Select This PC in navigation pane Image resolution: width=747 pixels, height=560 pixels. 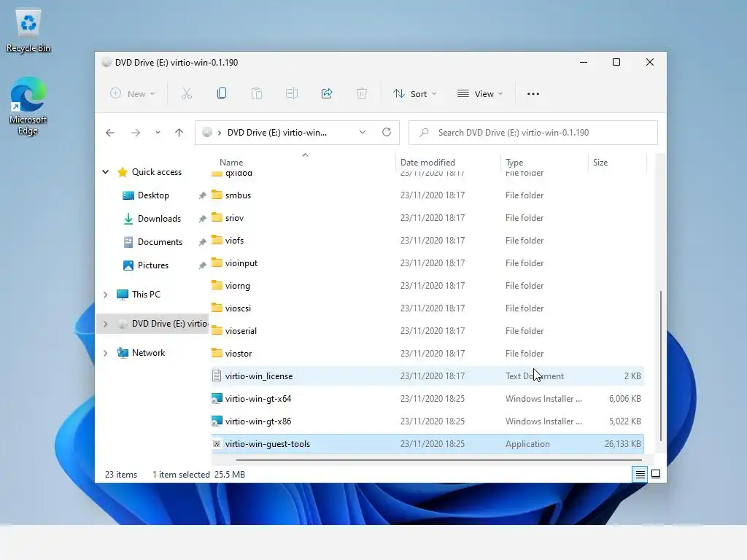(x=146, y=295)
